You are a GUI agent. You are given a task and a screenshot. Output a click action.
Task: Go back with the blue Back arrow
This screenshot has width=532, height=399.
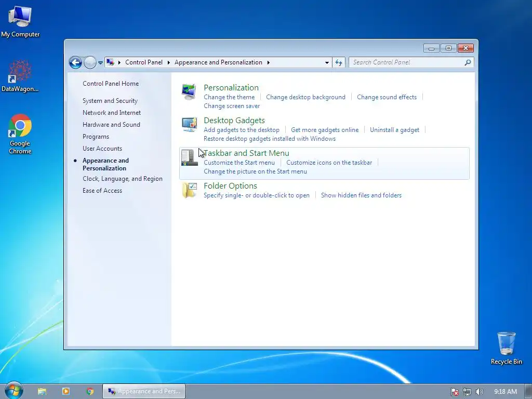pos(75,62)
